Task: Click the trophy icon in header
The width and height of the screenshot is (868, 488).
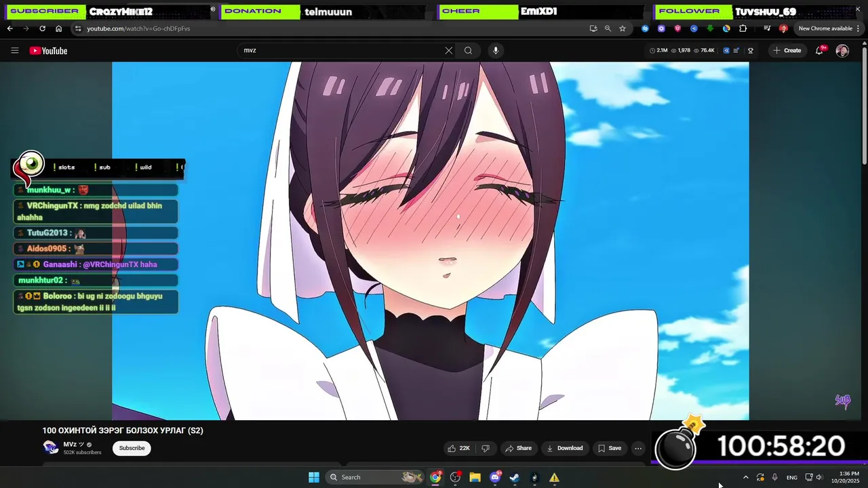Action: coord(751,50)
